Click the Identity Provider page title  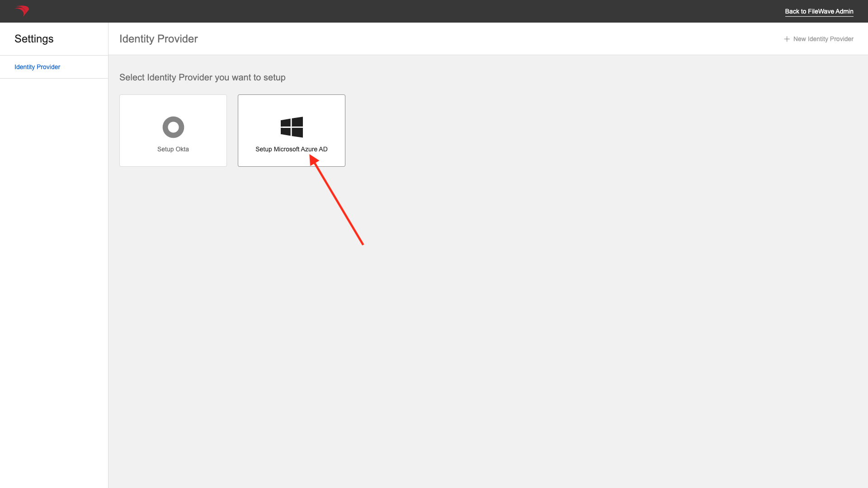click(x=159, y=39)
